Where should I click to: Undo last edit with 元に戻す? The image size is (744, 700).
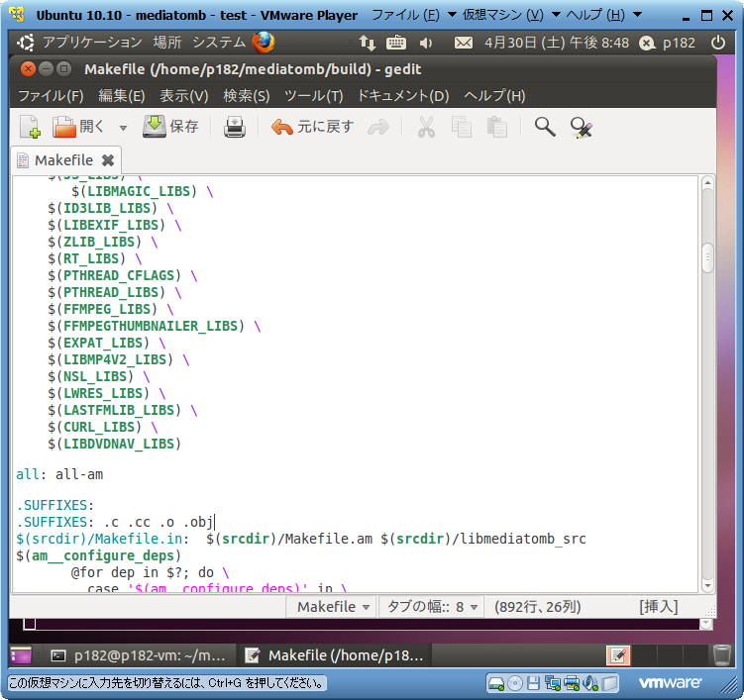(x=312, y=127)
